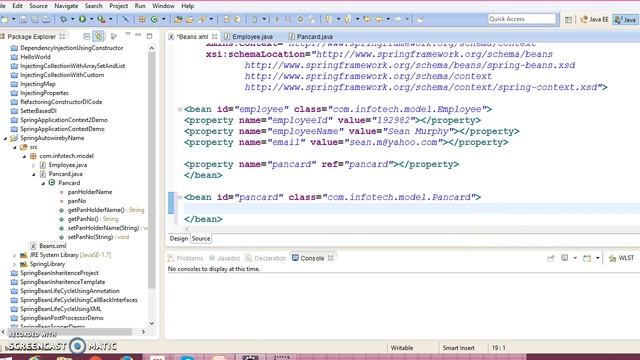
Task: Open the Package Explorer View Menu triangle
Action: [128, 34]
